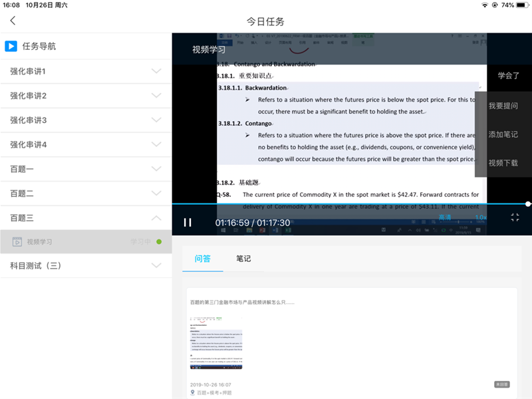The image size is (532, 399).
Task: Pause the video playback
Action: tap(188, 223)
